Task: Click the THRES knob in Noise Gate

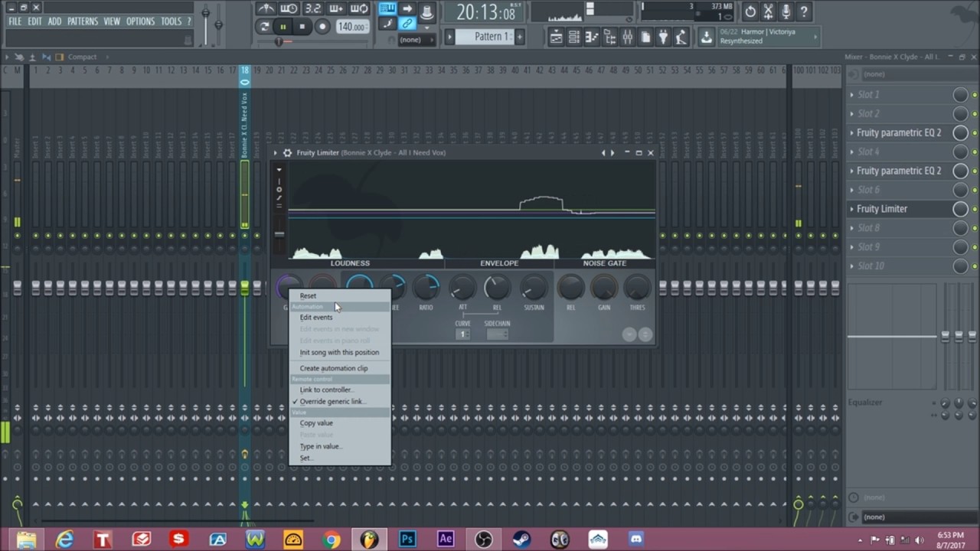Action: click(x=637, y=288)
